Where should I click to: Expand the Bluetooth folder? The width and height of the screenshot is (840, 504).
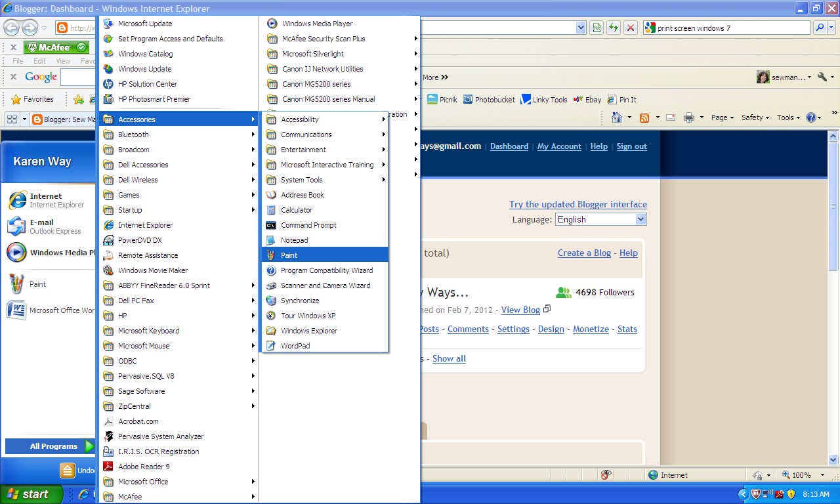tap(178, 135)
